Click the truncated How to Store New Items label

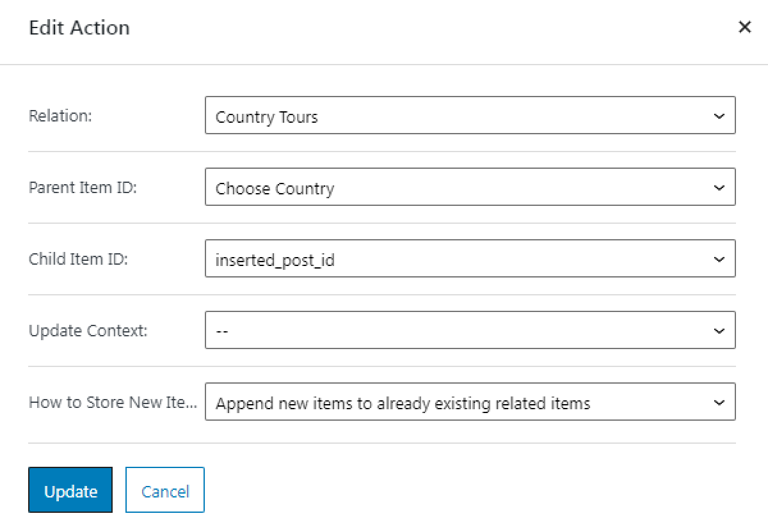point(113,402)
